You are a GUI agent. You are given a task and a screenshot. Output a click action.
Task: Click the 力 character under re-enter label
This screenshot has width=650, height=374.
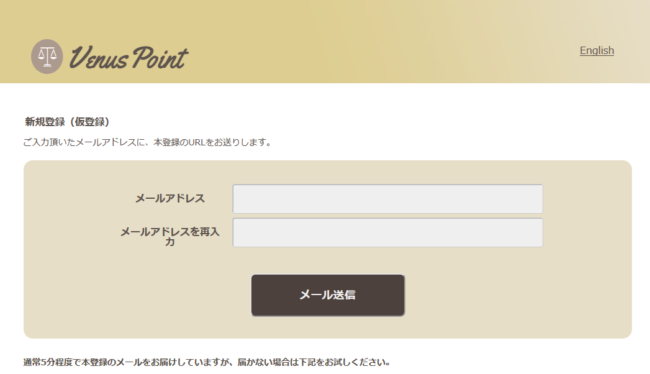[170, 242]
